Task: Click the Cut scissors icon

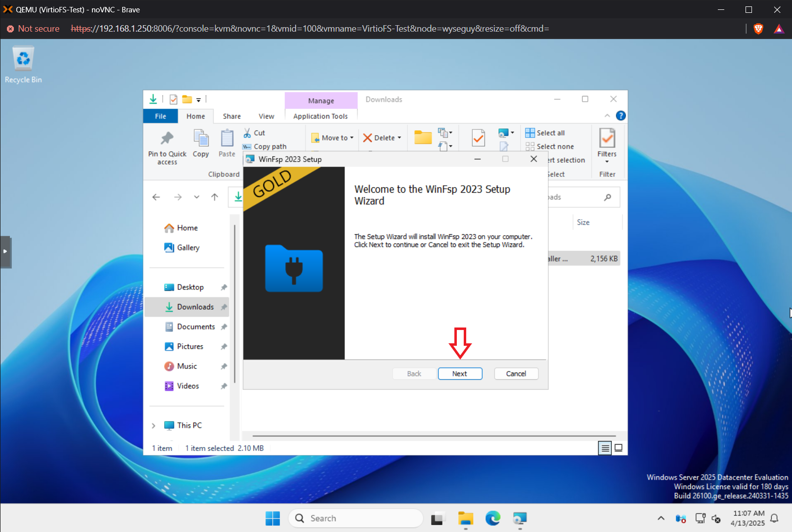Action: point(247,133)
